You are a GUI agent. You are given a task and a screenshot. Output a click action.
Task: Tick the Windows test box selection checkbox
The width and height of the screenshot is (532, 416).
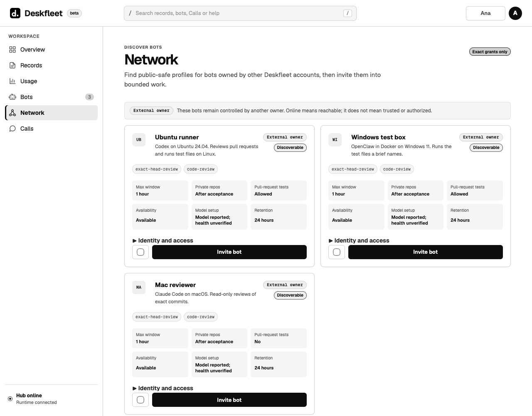pos(337,252)
